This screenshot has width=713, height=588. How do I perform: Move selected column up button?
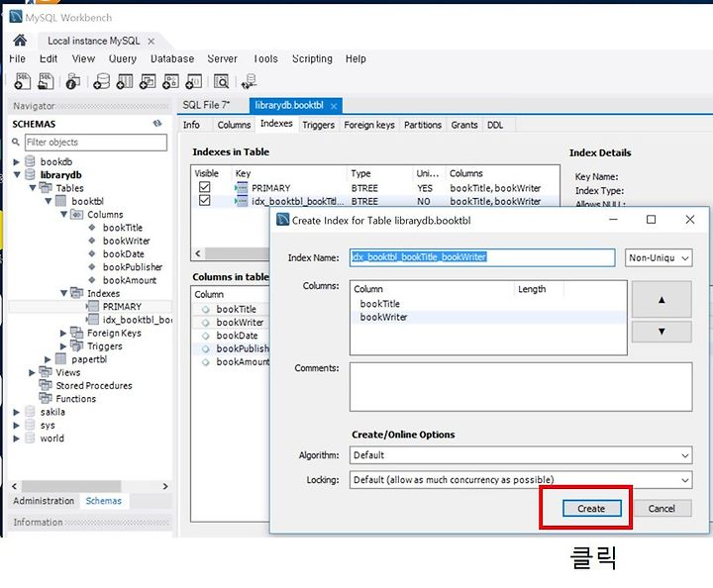(662, 300)
